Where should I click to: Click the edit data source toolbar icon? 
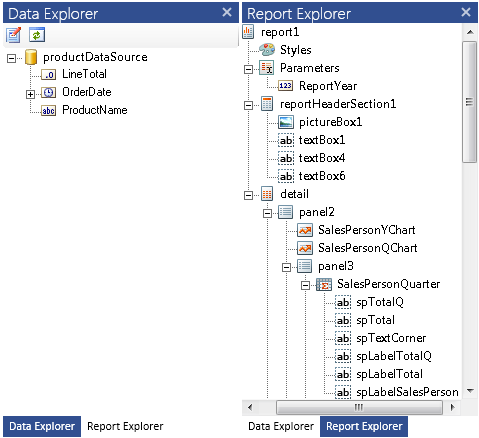13,35
